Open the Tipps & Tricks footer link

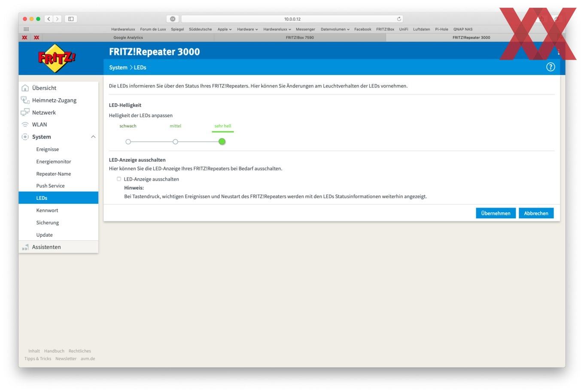pos(38,359)
